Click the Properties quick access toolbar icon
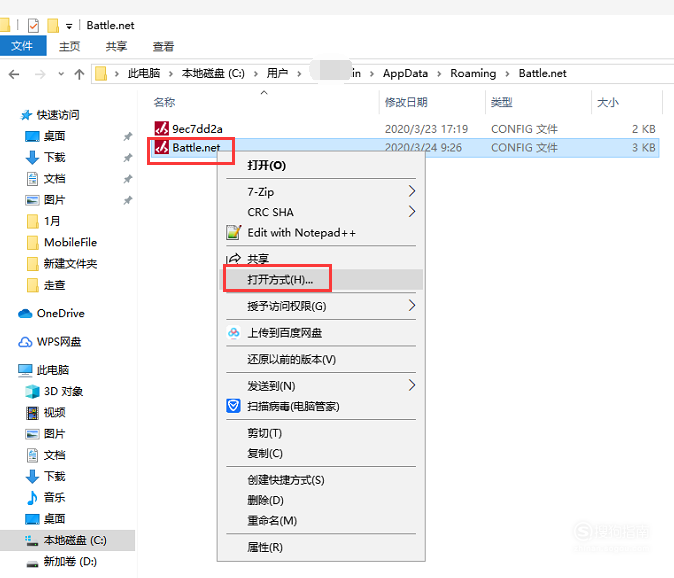Image resolution: width=674 pixels, height=578 pixels. point(33,26)
